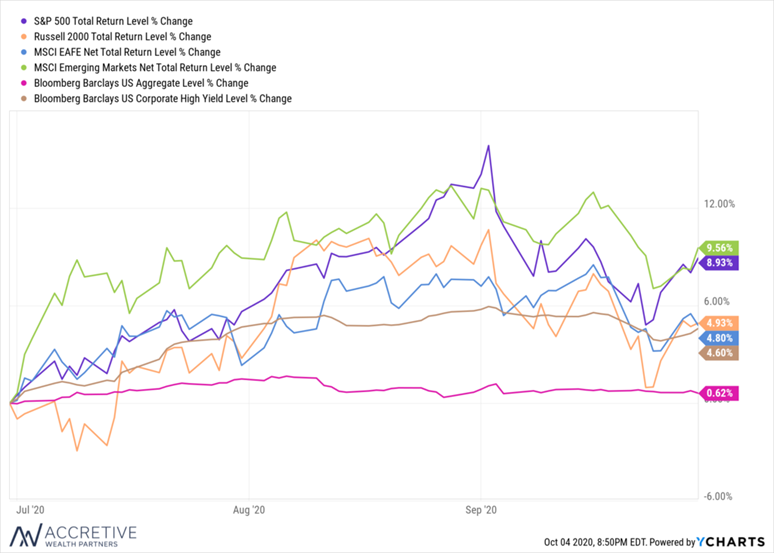Click the green MSCI Emerging Markets legend dot
Image resolution: width=774 pixels, height=553 pixels.
24,68
